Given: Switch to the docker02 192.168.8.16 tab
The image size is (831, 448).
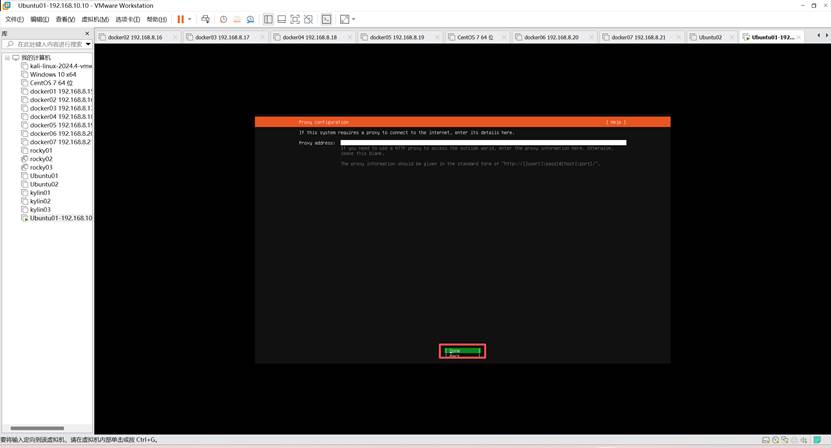Looking at the screenshot, I should pos(138,37).
